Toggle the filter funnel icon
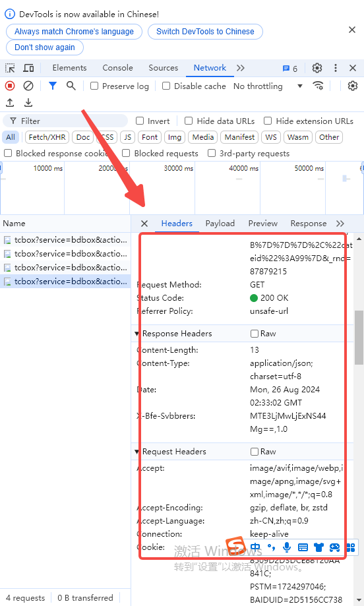The height and width of the screenshot is (606, 364). coord(53,86)
